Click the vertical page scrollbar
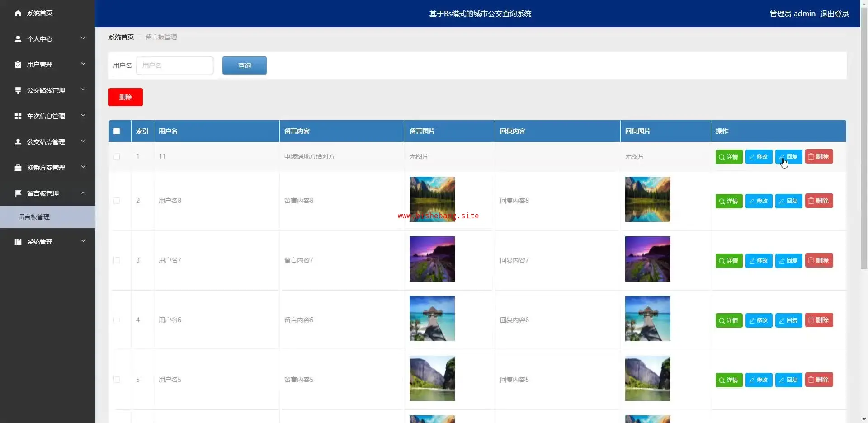 coord(864,136)
